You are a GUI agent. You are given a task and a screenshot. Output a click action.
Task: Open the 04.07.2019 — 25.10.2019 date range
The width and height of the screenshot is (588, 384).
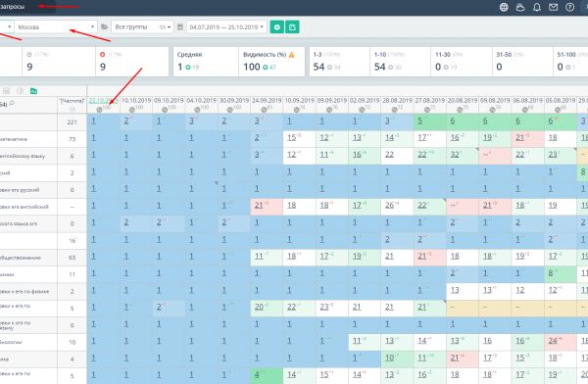226,27
